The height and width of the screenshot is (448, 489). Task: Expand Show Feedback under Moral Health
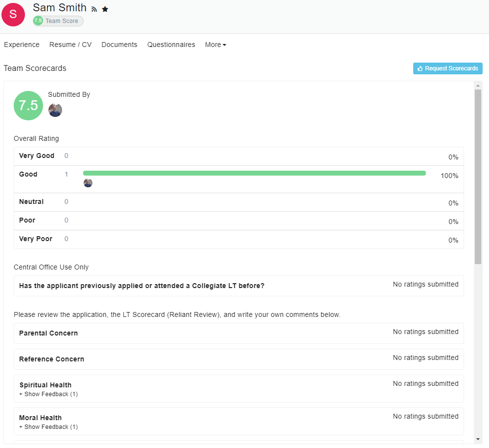(48, 427)
